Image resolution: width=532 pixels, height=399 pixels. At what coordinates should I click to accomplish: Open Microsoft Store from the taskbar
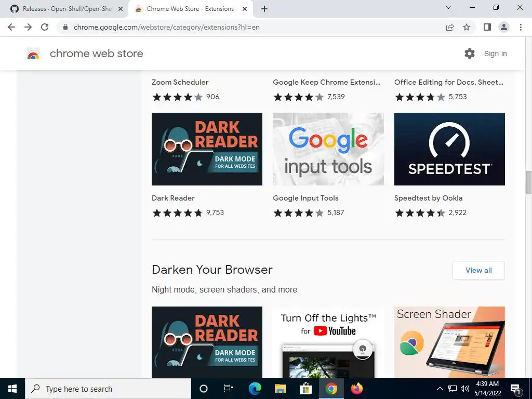click(305, 389)
